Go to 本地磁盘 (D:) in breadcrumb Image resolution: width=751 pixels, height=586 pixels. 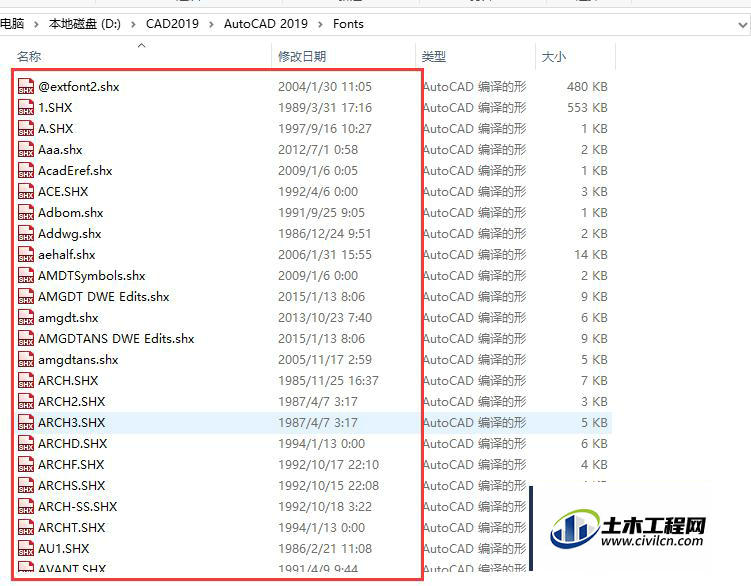point(85,24)
